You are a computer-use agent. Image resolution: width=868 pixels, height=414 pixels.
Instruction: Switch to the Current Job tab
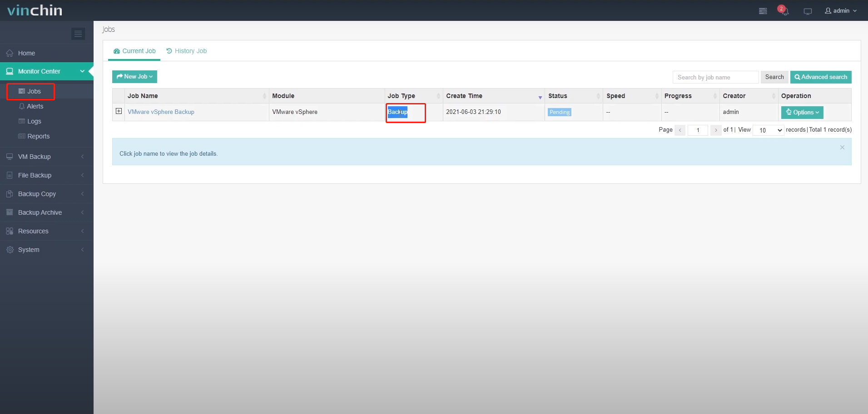[x=134, y=51]
